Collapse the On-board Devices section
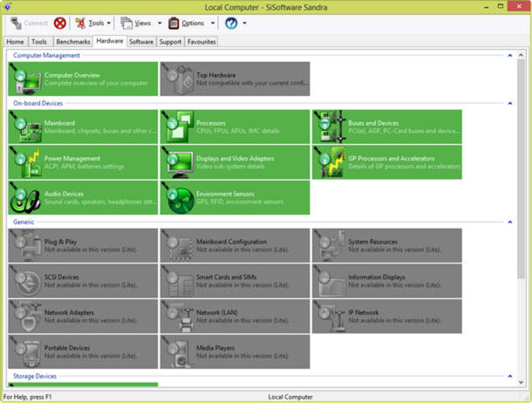 (510, 103)
